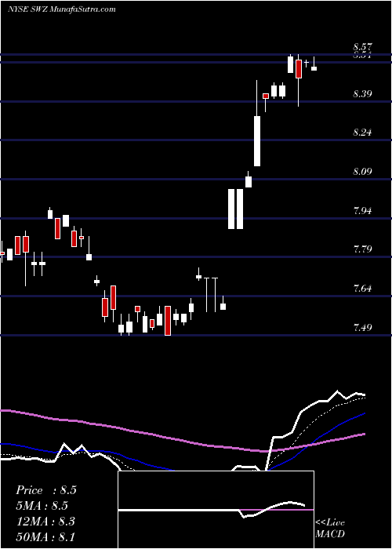Click the 8.24 price axis label

362,133
